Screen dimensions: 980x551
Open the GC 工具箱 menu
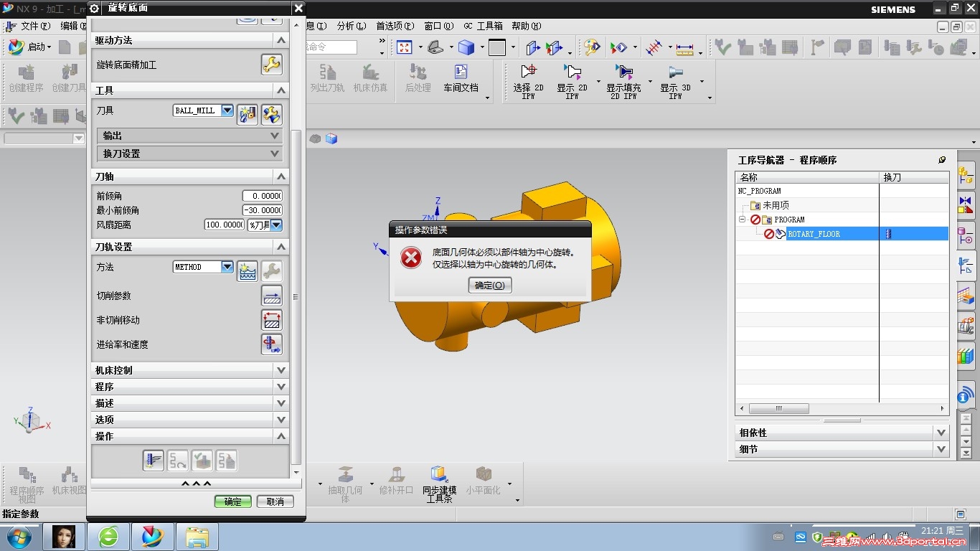click(x=483, y=26)
